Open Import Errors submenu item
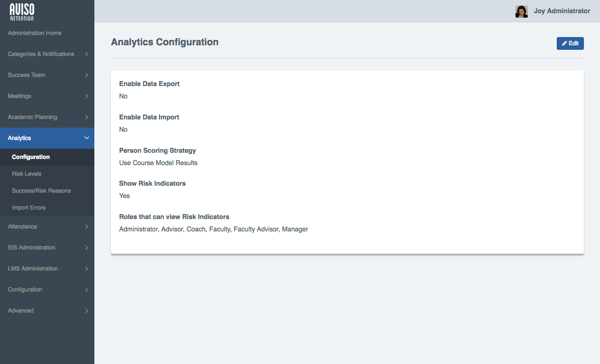 29,208
